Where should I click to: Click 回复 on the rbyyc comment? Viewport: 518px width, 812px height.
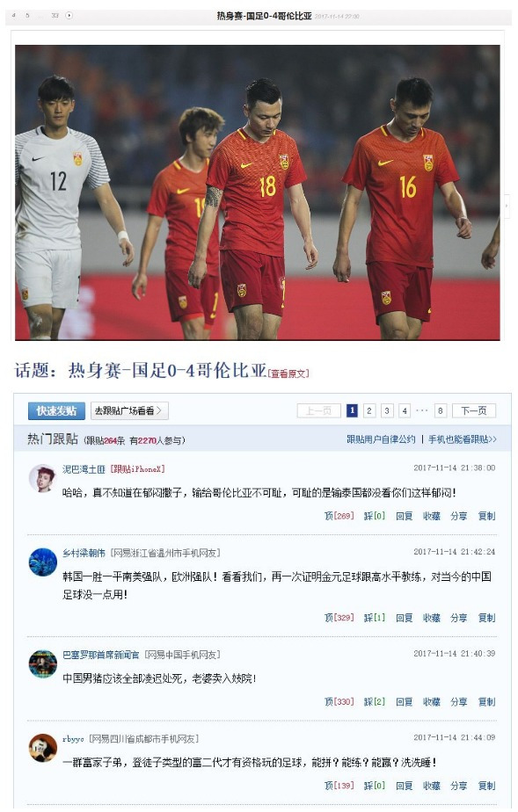tap(404, 786)
